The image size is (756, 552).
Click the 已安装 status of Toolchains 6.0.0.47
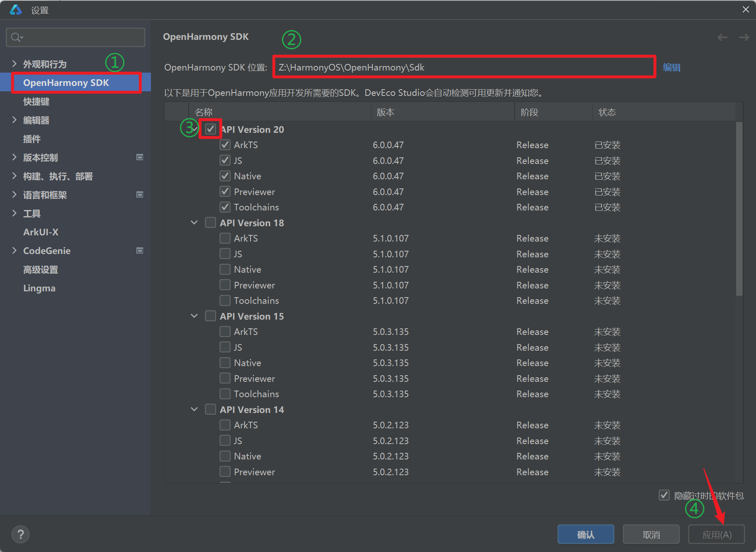pyautogui.click(x=607, y=207)
